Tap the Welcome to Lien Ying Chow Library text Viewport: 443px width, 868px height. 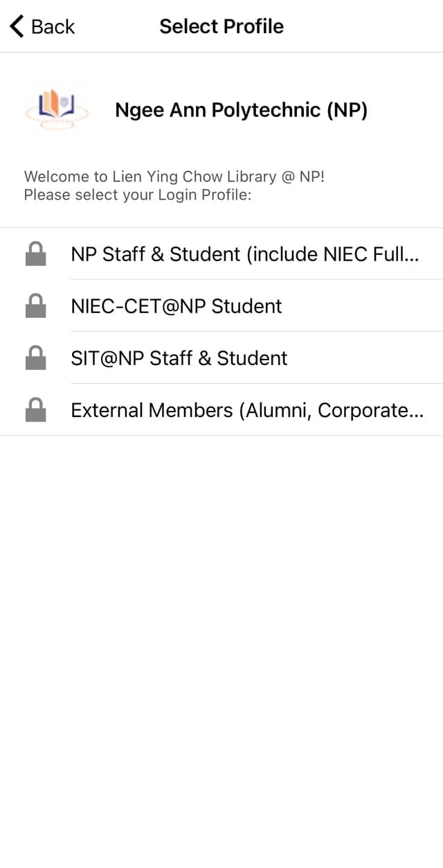click(x=174, y=177)
